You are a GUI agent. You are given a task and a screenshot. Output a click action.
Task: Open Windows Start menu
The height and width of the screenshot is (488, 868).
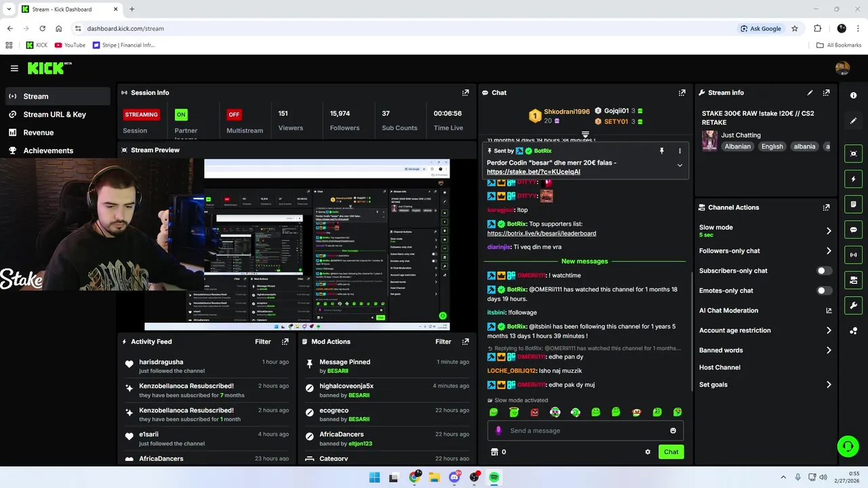[x=374, y=477]
